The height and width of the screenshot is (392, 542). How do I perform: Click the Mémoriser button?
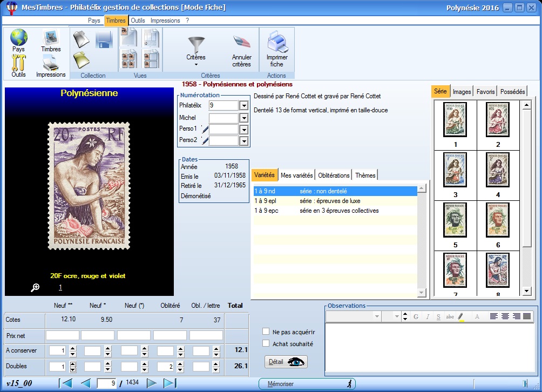[307, 384]
